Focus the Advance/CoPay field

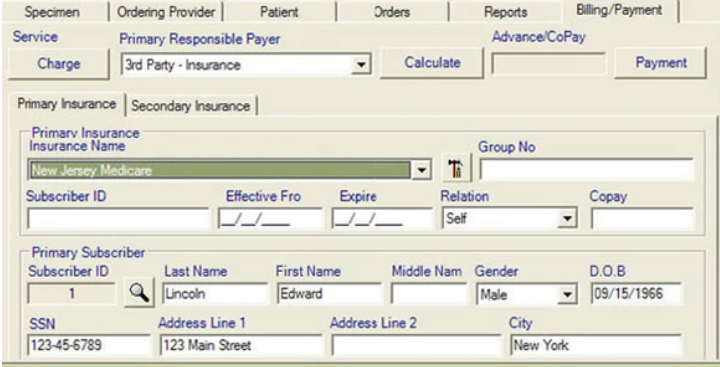tap(548, 64)
